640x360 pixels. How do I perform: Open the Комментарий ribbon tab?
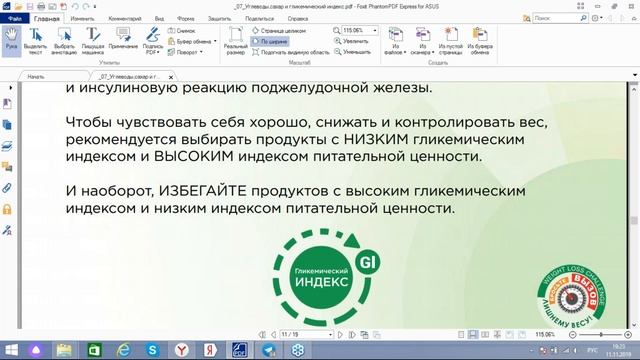coord(125,19)
